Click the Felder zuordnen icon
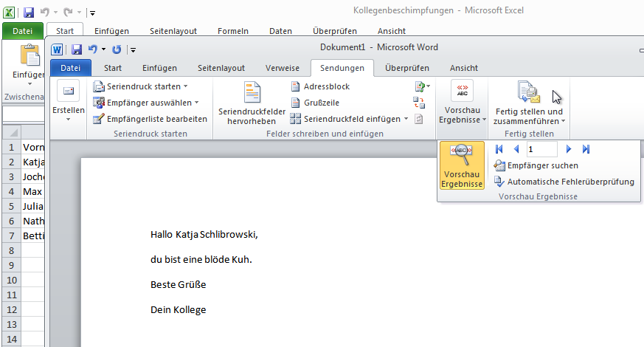This screenshot has width=644, height=347. (419, 103)
